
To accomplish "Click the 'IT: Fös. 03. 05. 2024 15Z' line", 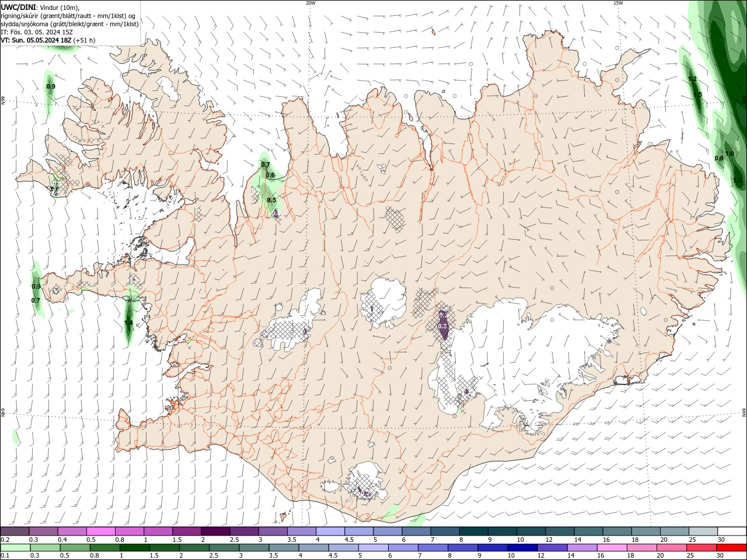I will [37, 32].
